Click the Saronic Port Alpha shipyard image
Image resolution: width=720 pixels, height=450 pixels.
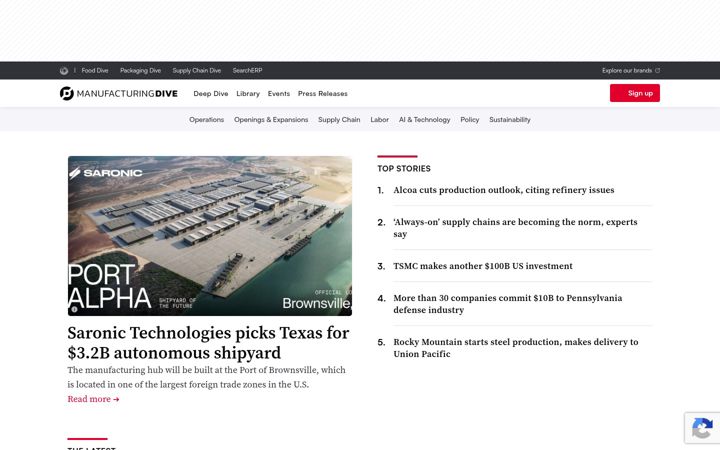(210, 236)
